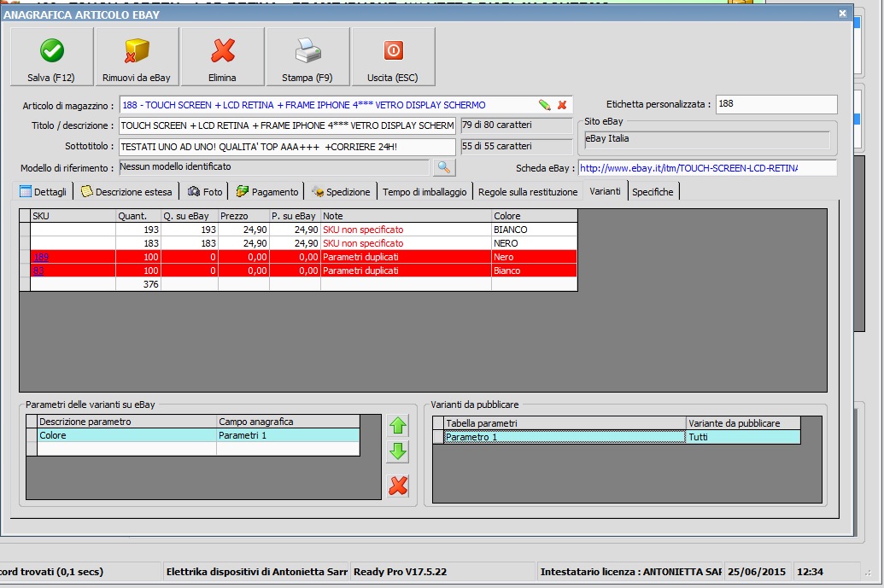This screenshot has height=588, width=884.
Task: Select the BIANCO colore cell
Action: point(535,230)
